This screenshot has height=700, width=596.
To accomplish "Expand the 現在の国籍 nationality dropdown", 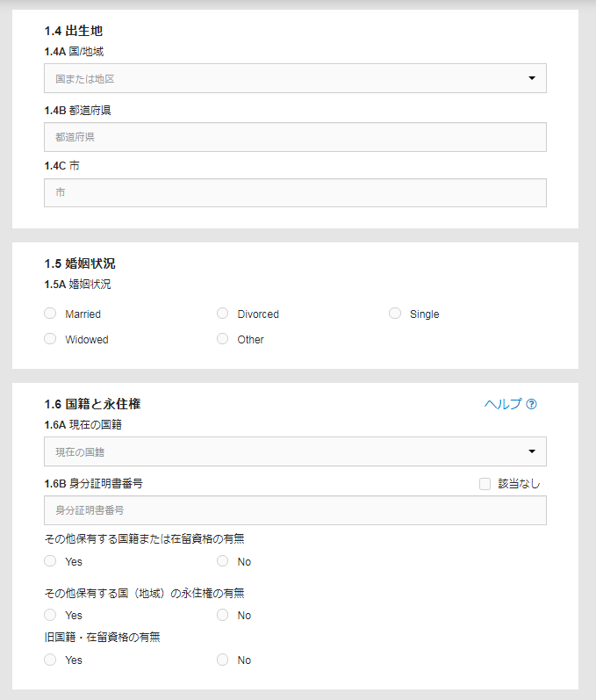I will (294, 451).
